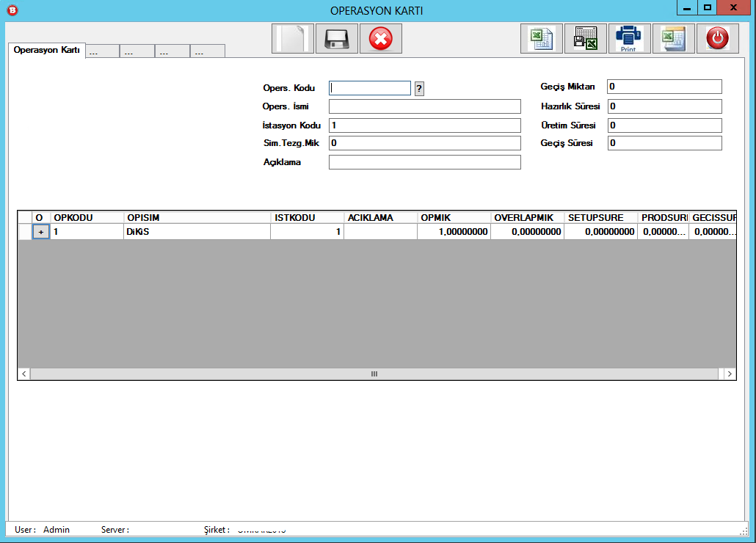Click the first Excel export icon
This screenshot has height=543, width=756.
click(x=542, y=39)
